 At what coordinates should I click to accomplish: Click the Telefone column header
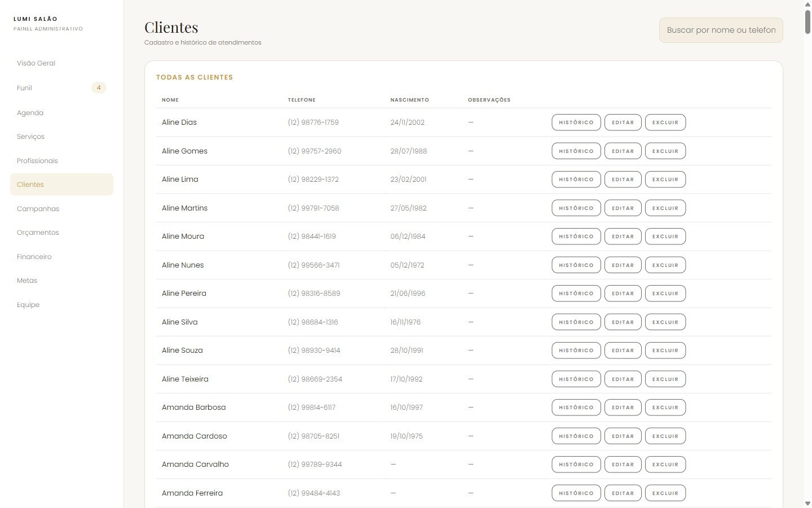(x=302, y=100)
